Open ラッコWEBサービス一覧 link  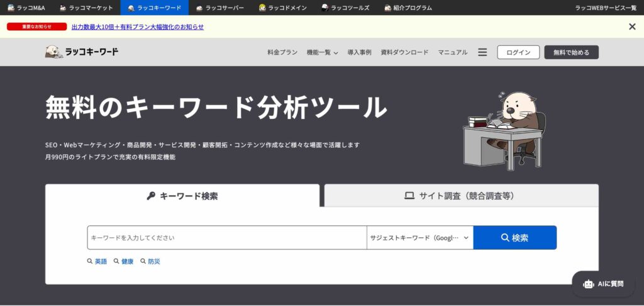[606, 8]
